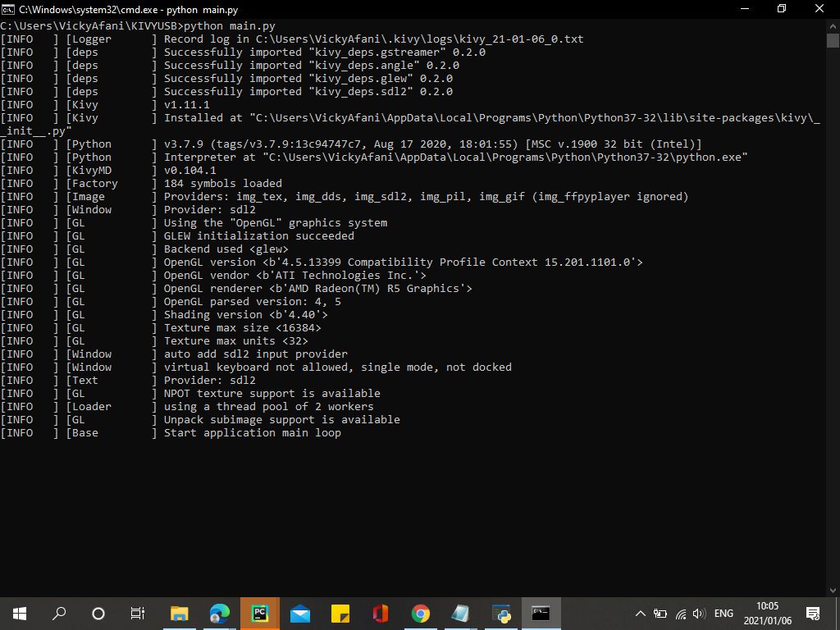Click 'kivy_deps.angle' import line

pyautogui.click(x=230, y=66)
